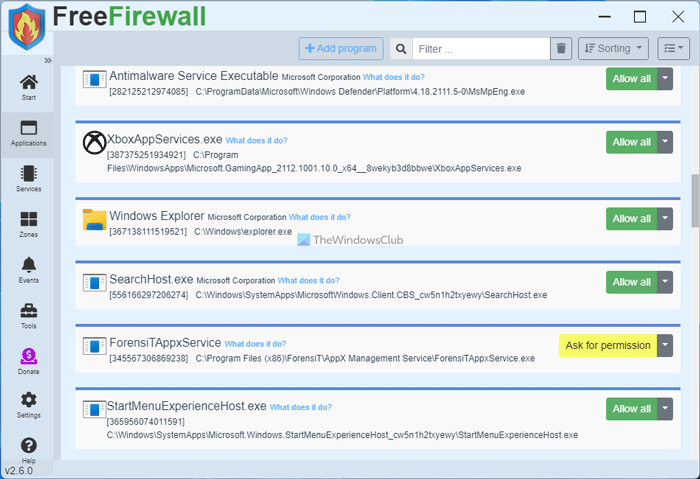The image size is (700, 479).
Task: Expand rule dropdown for XboxAppServices.exe
Action: click(x=665, y=142)
